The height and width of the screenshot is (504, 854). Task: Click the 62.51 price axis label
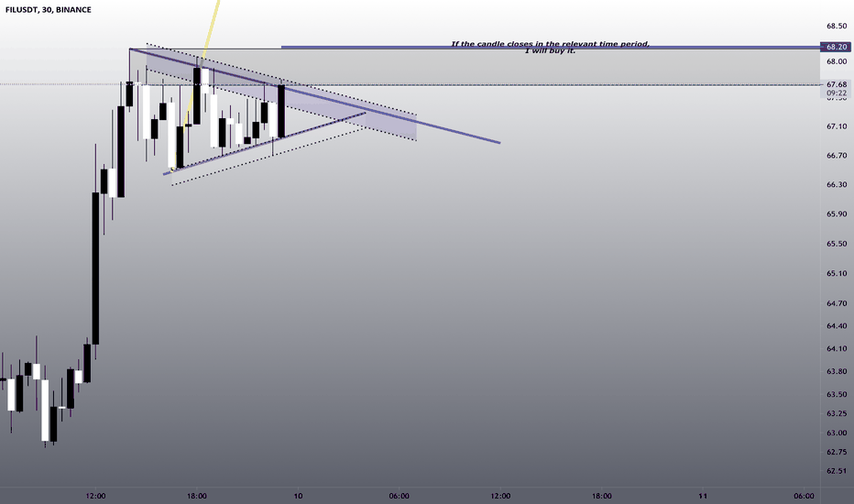(836, 471)
